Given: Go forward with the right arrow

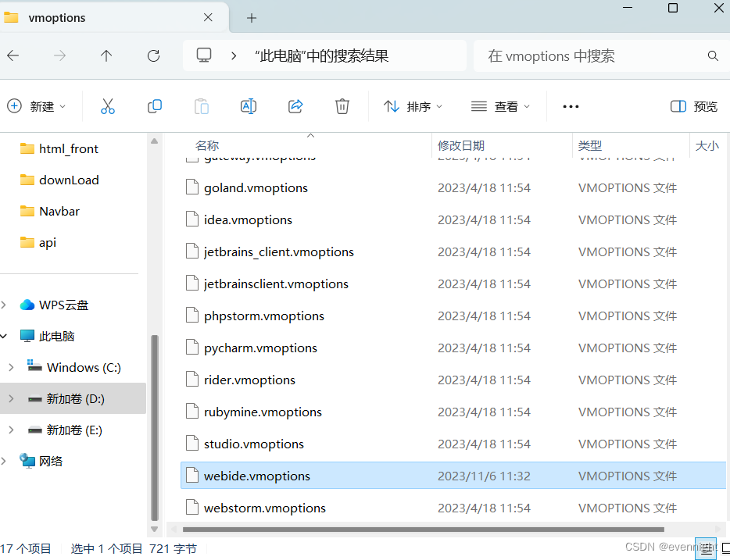Looking at the screenshot, I should coord(59,55).
